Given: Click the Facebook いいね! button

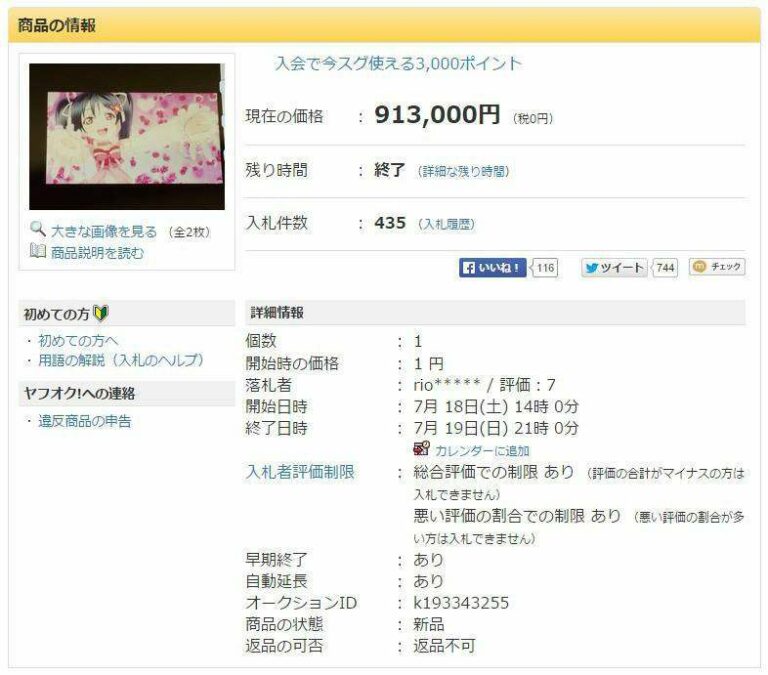Looking at the screenshot, I should tap(492, 267).
